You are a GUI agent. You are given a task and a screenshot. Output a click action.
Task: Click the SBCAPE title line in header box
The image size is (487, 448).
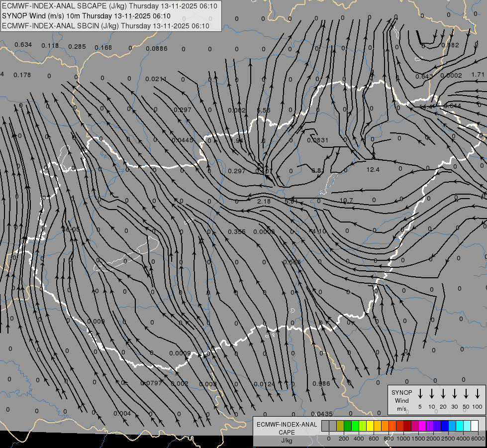click(109, 6)
